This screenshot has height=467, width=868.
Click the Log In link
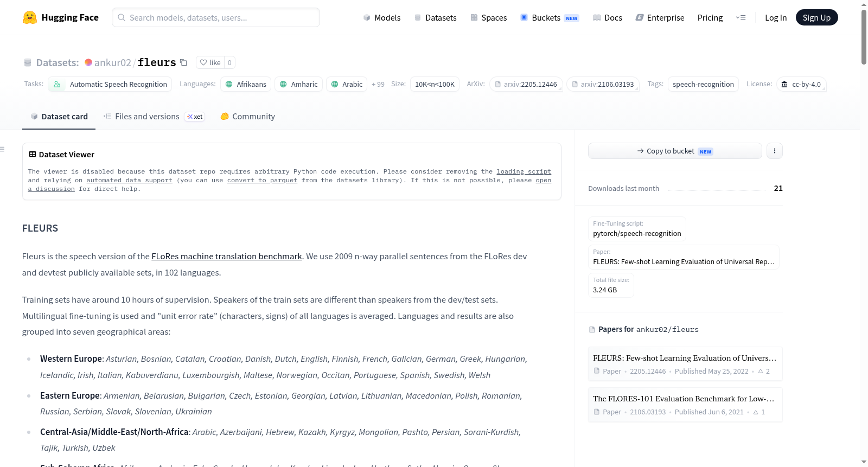click(x=776, y=17)
